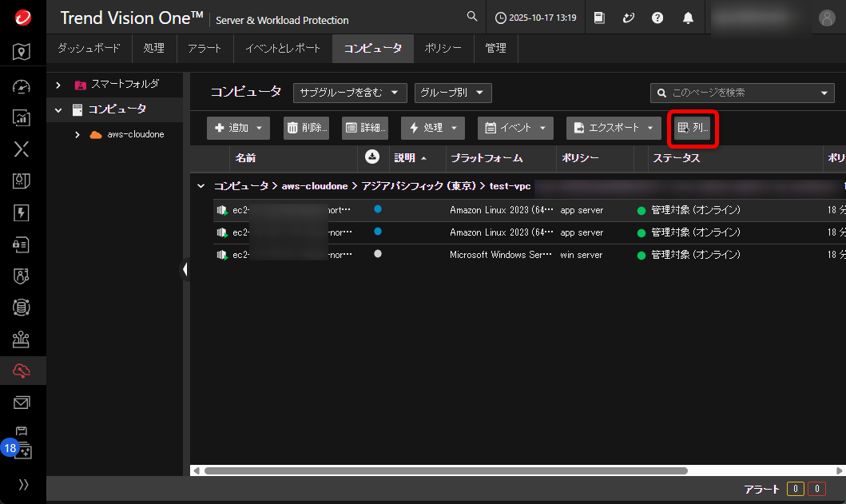Open the サブグループを含む dropdown
The image size is (846, 504).
[350, 93]
